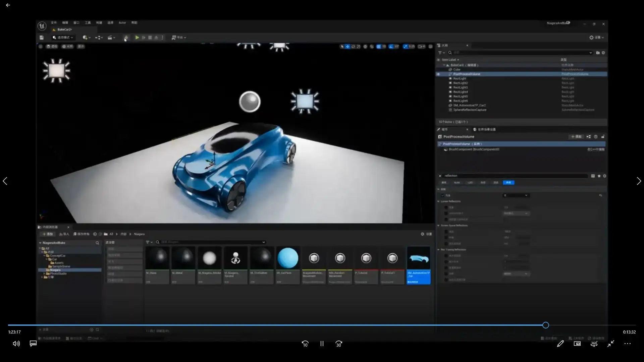
Task: Open the pencil edit options
Action: 560,344
